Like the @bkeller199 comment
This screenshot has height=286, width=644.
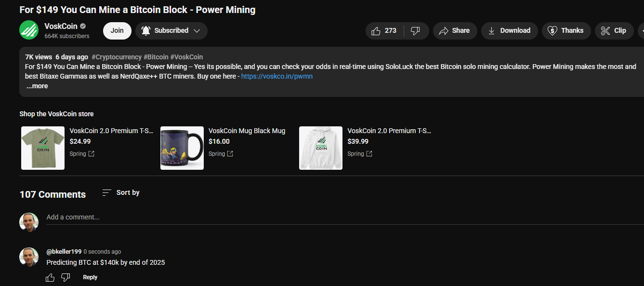[x=50, y=277]
